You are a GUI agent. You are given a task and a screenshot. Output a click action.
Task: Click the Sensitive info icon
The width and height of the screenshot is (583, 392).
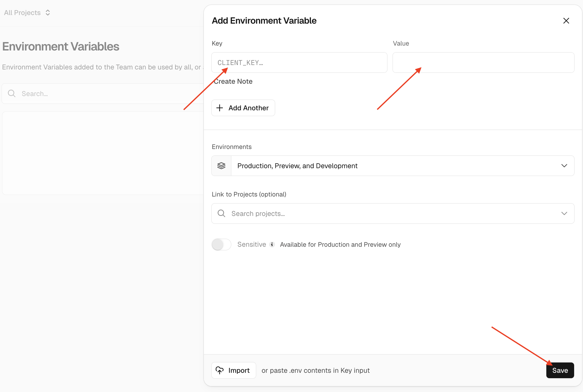[272, 245]
